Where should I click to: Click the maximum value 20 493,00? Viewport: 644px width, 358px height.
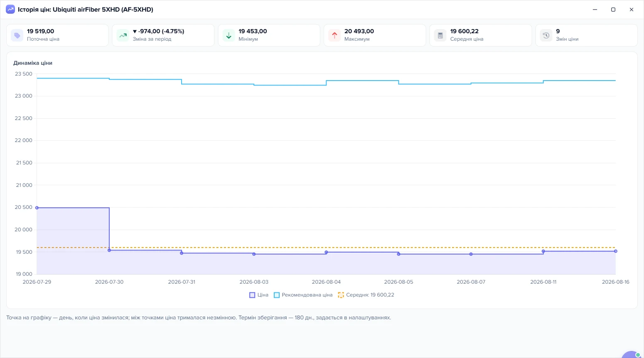click(x=359, y=31)
